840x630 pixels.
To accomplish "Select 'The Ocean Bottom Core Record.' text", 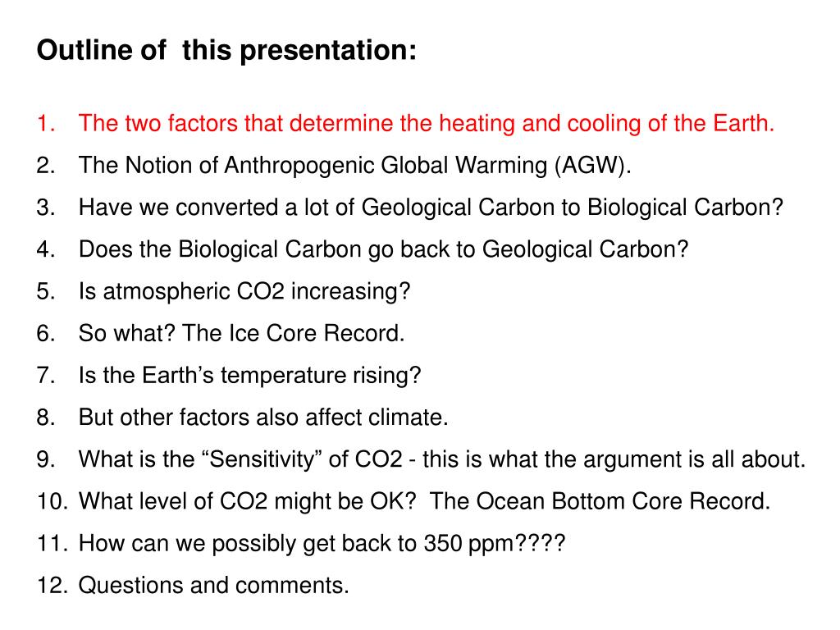I will coord(600,501).
